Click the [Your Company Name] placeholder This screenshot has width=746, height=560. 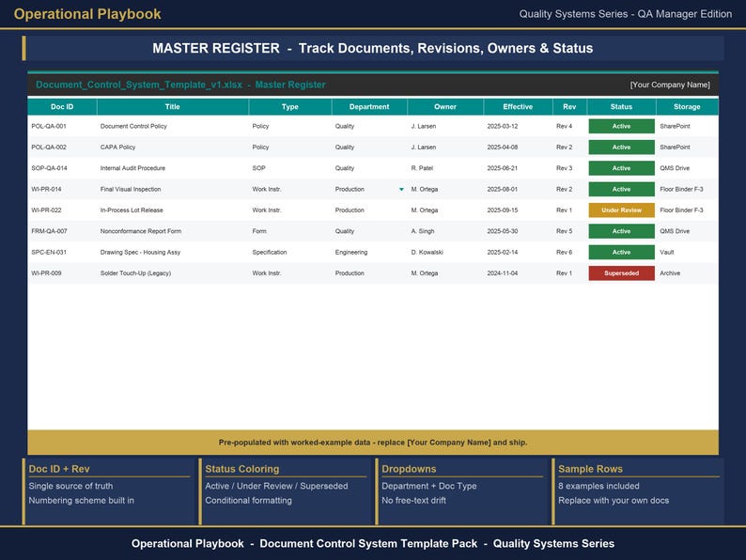point(670,85)
